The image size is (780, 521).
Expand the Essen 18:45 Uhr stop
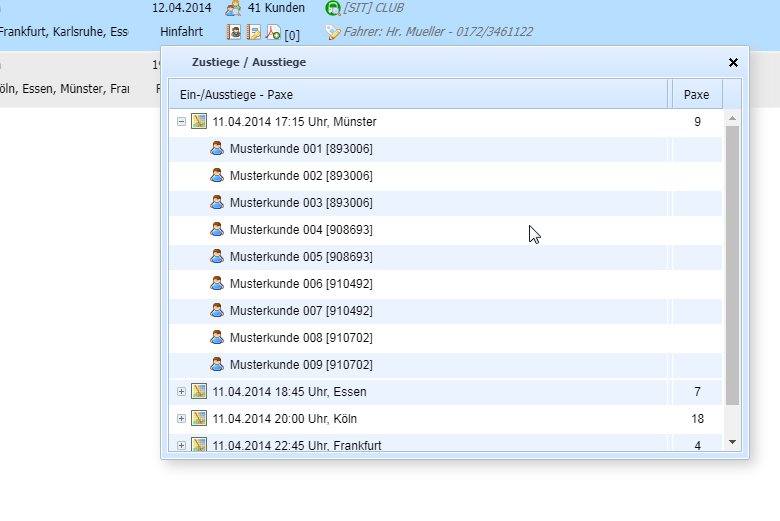click(x=181, y=392)
